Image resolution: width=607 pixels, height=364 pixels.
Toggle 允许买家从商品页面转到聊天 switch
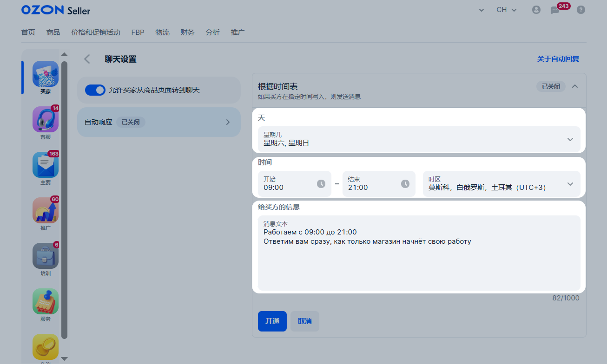pos(95,90)
